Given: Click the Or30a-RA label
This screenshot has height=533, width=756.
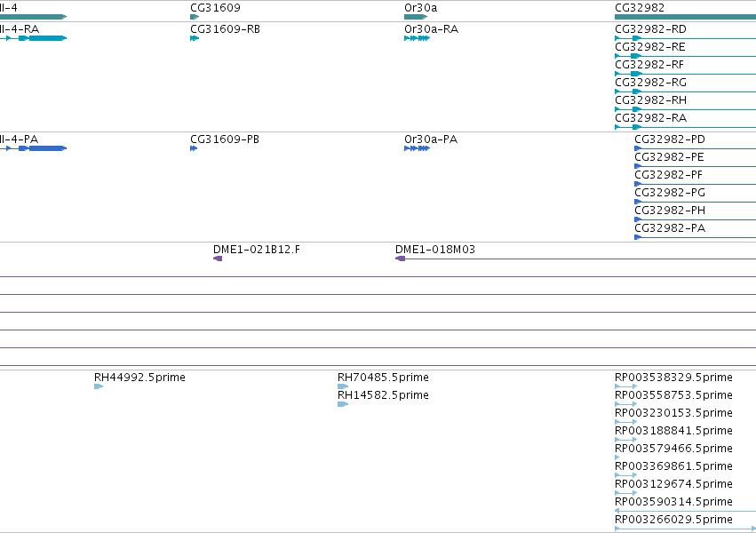Looking at the screenshot, I should pyautogui.click(x=431, y=29).
